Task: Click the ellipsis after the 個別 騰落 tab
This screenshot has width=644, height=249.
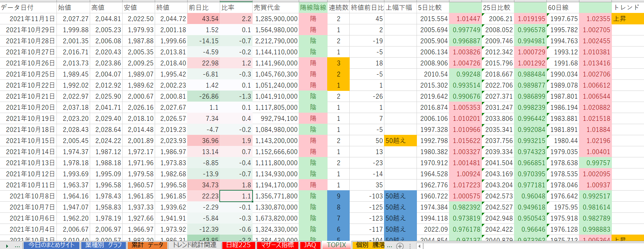Action: 389,246
